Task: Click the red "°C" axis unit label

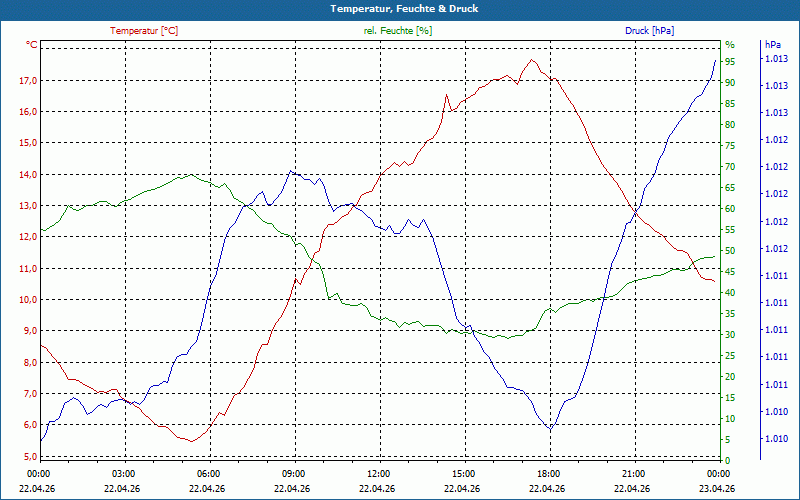Action: click(x=32, y=45)
